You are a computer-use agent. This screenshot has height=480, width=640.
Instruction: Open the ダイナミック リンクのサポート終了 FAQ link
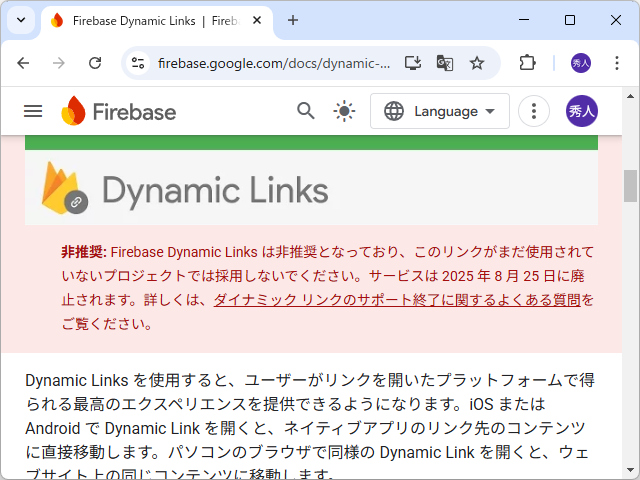(x=397, y=300)
